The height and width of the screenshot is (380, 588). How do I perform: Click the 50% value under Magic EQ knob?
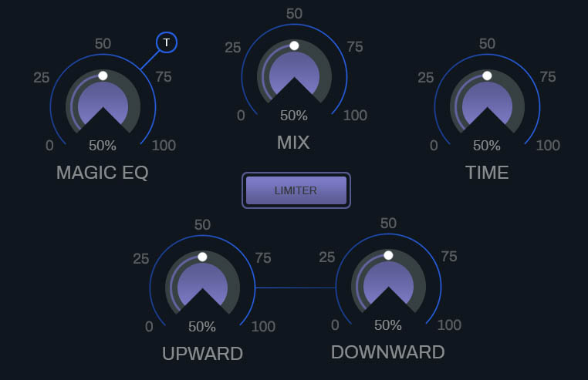click(x=103, y=145)
